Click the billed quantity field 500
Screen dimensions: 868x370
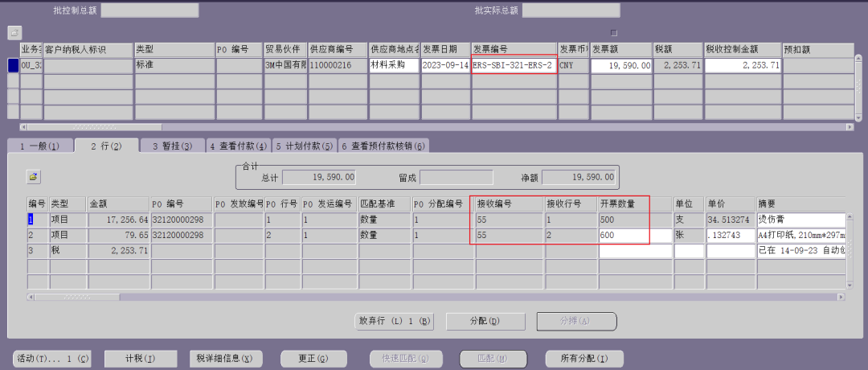634,220
